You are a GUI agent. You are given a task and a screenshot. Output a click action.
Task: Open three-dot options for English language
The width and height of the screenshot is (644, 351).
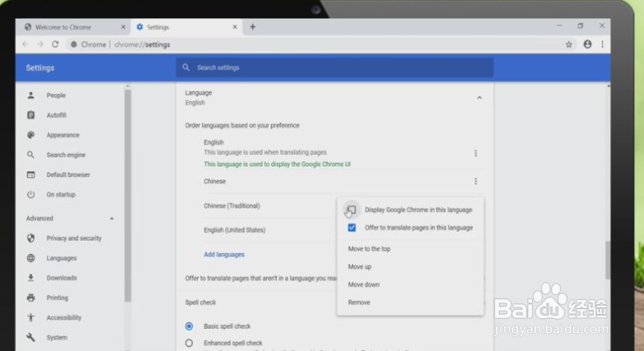coord(476,153)
